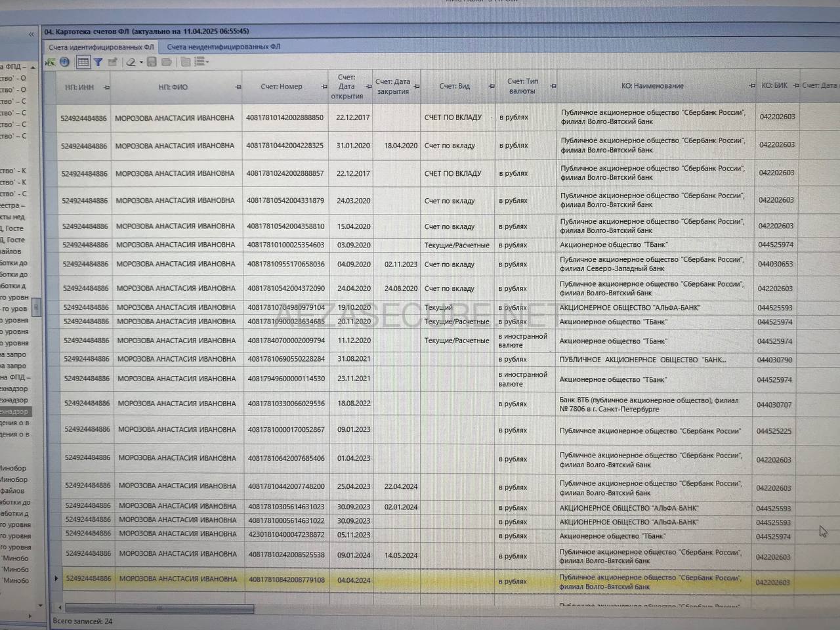This screenshot has height=630, width=840.
Task: Select account 40817810542004358810
Action: 285,226
